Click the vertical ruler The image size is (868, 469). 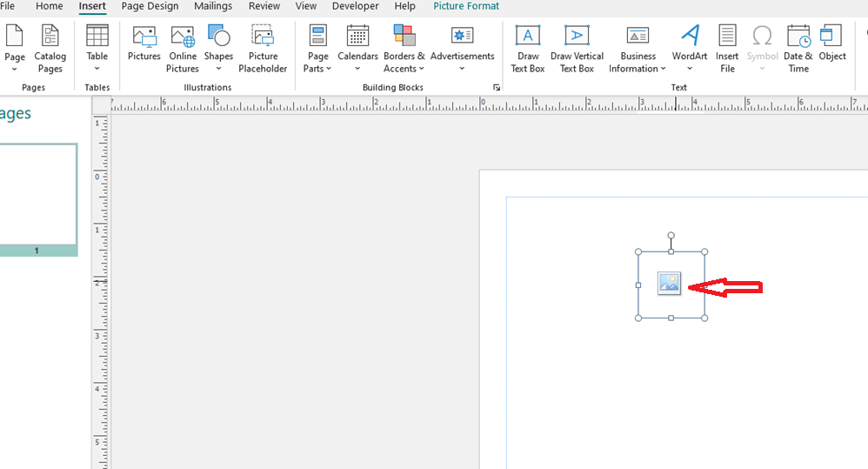[101, 291]
